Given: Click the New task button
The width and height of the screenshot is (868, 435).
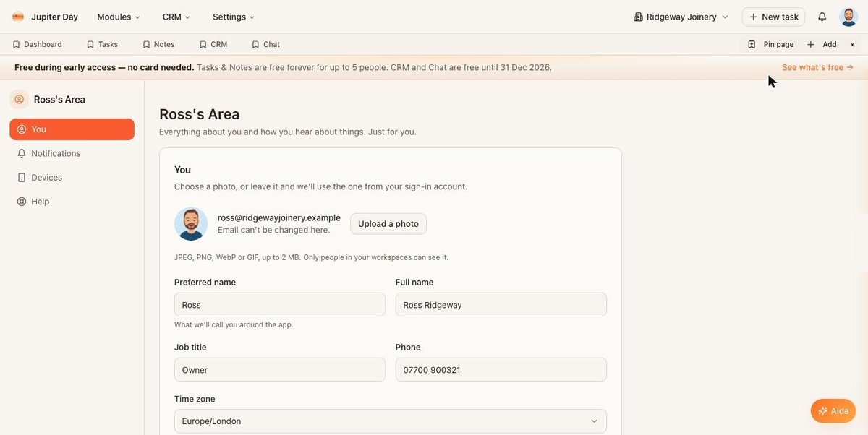Looking at the screenshot, I should pos(773,17).
